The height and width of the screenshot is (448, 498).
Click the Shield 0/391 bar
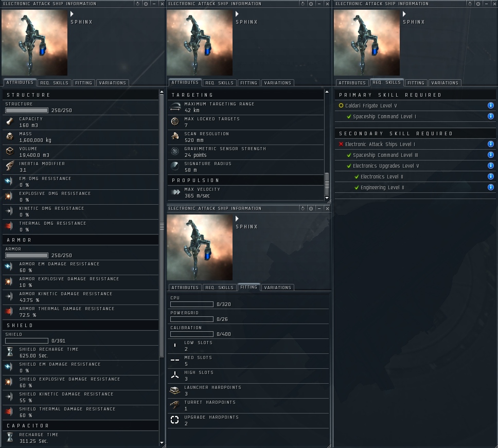pos(27,341)
